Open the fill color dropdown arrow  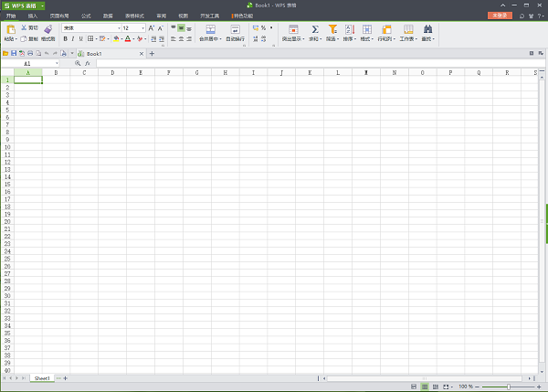click(x=121, y=38)
